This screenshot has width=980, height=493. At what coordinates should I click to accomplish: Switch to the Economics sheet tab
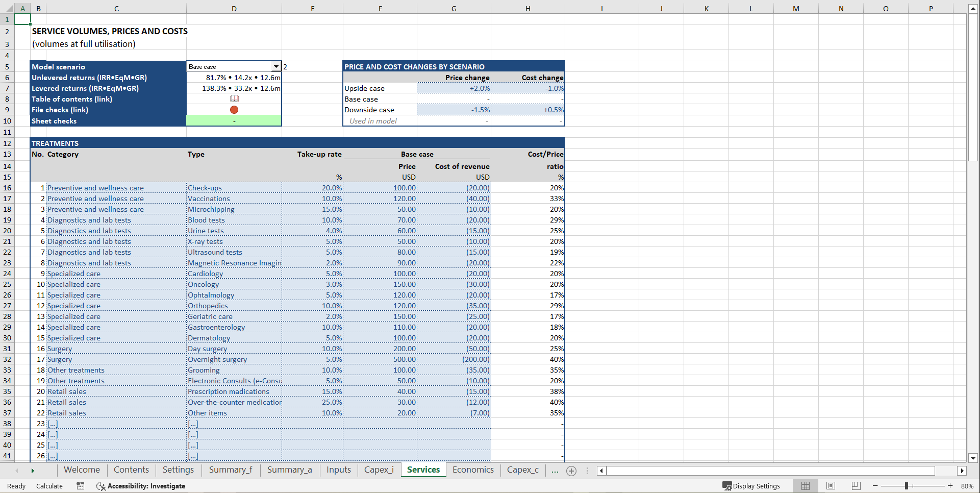(x=472, y=470)
